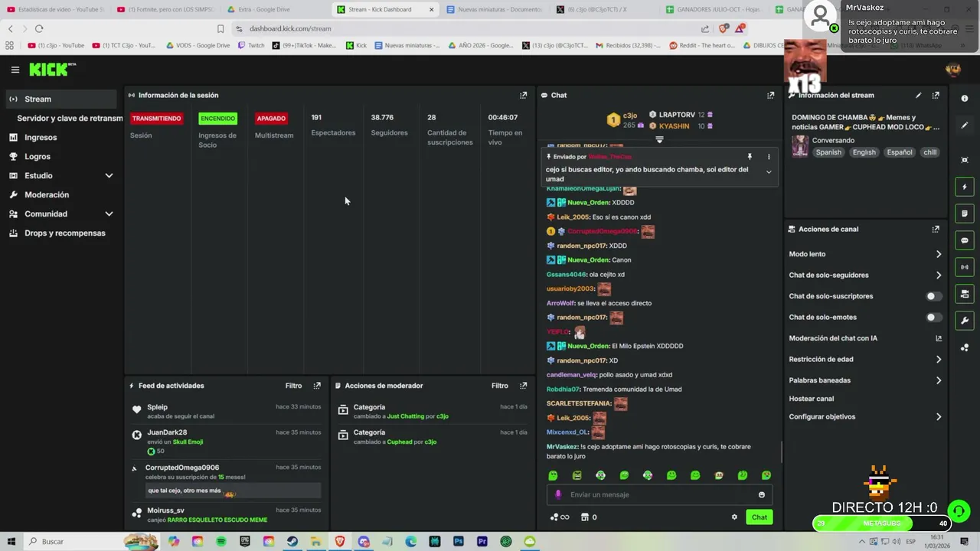Expand the Modo lento setting

click(x=939, y=254)
